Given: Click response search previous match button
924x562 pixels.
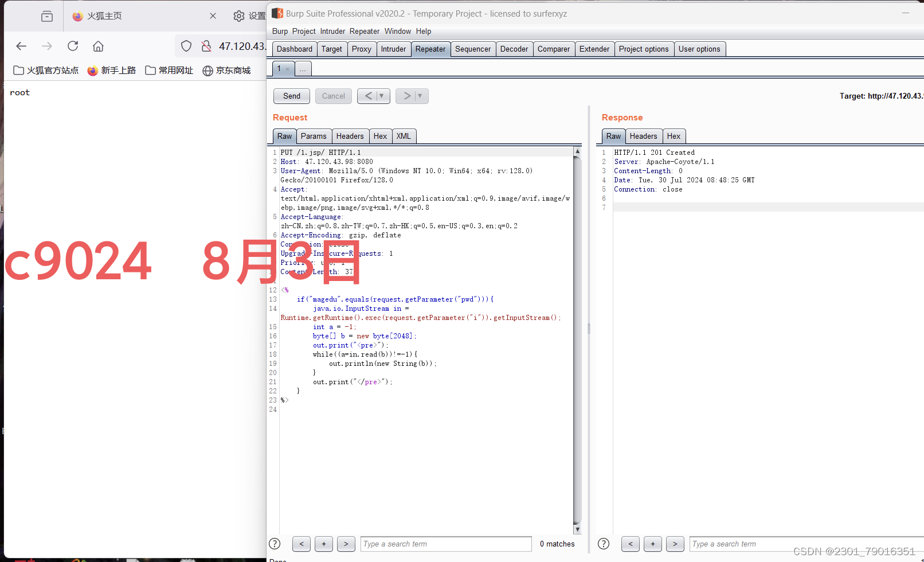Looking at the screenshot, I should coord(631,544).
